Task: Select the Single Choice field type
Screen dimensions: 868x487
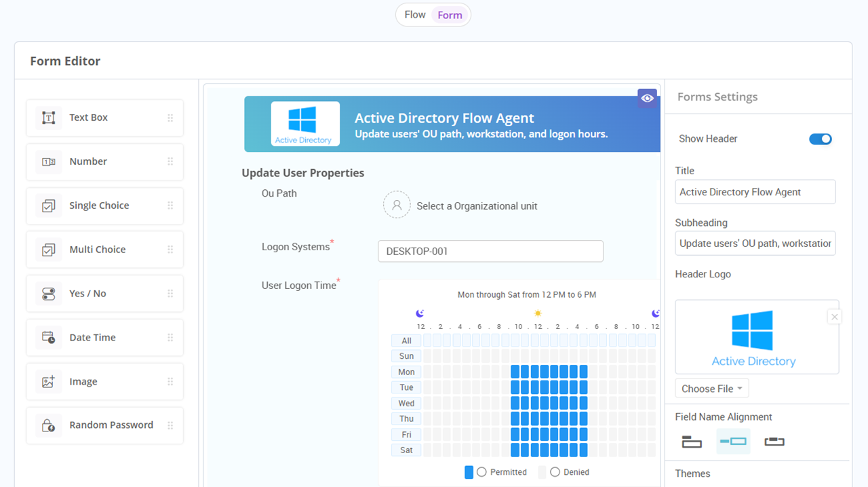Action: pyautogui.click(x=104, y=206)
